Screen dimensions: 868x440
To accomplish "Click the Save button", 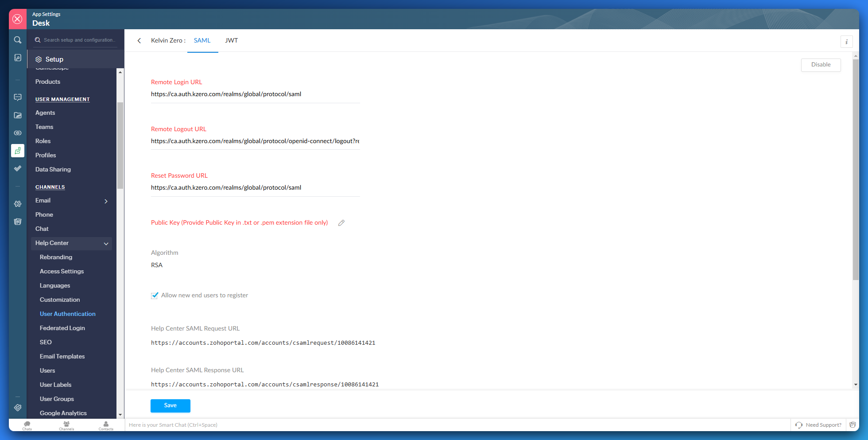I will coord(170,405).
